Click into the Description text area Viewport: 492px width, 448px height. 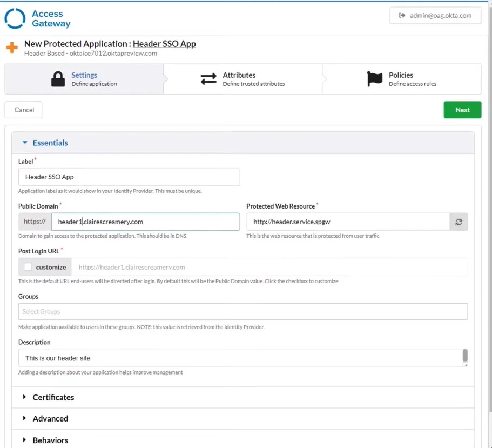click(240, 358)
